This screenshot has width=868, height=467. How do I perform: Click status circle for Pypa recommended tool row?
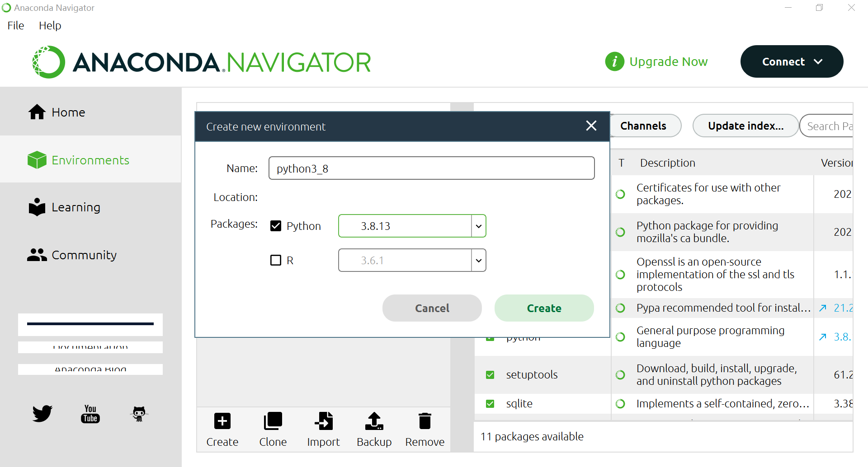[x=621, y=308]
